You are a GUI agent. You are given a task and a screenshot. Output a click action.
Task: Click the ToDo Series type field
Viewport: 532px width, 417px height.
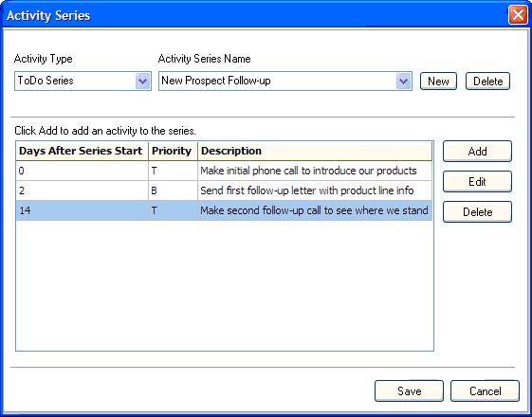[75, 82]
